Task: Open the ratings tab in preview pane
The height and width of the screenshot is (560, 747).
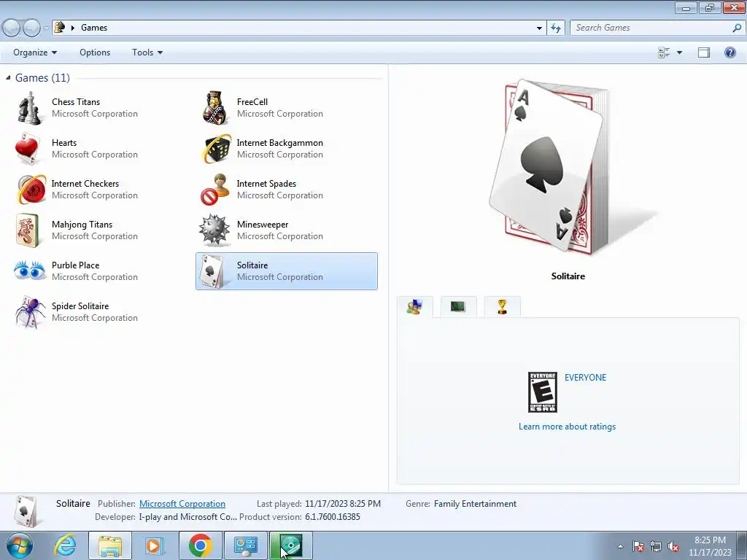Action: tap(415, 307)
